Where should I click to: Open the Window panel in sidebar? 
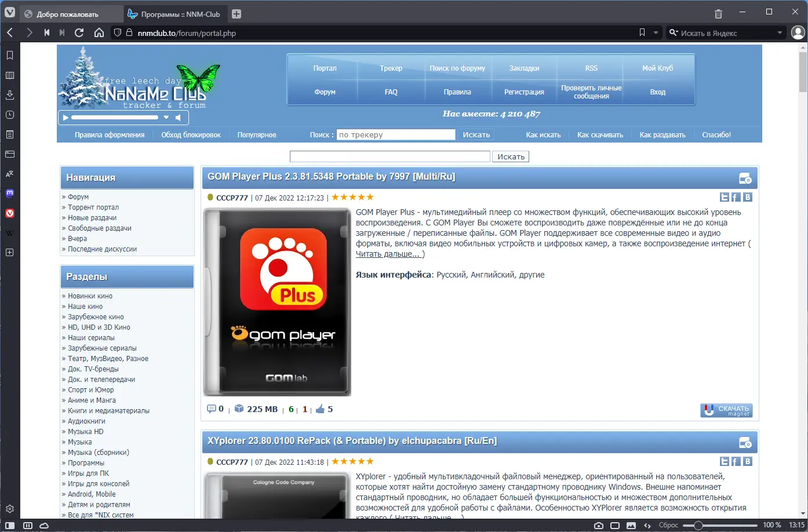pyautogui.click(x=10, y=154)
